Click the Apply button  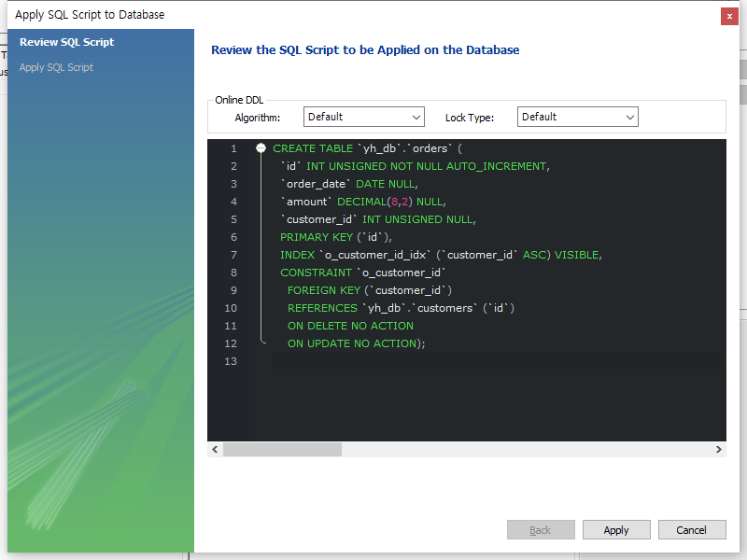click(x=616, y=529)
